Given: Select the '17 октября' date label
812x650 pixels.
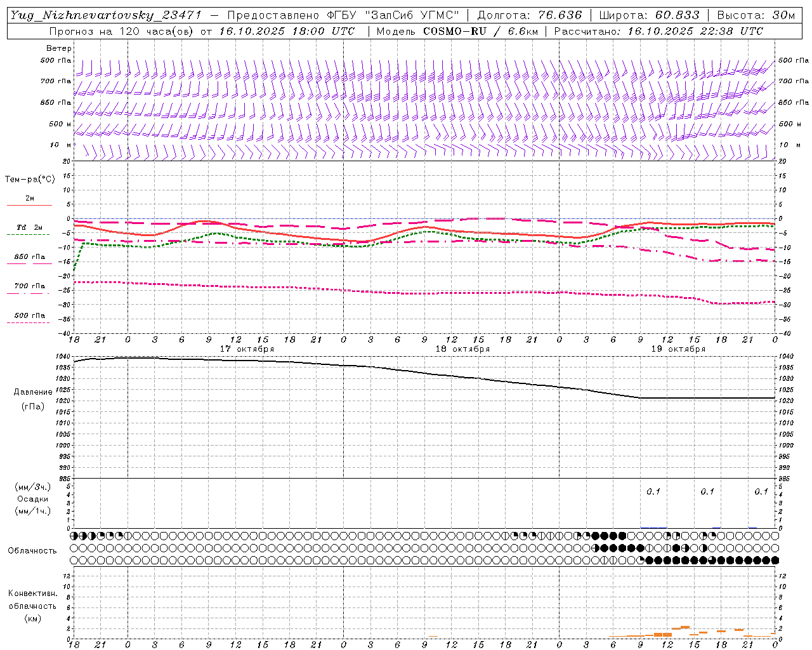Looking at the screenshot, I should click(247, 349).
